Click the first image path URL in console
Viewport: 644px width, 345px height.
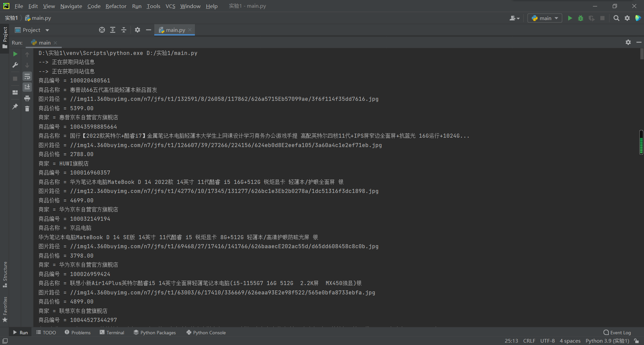point(224,99)
